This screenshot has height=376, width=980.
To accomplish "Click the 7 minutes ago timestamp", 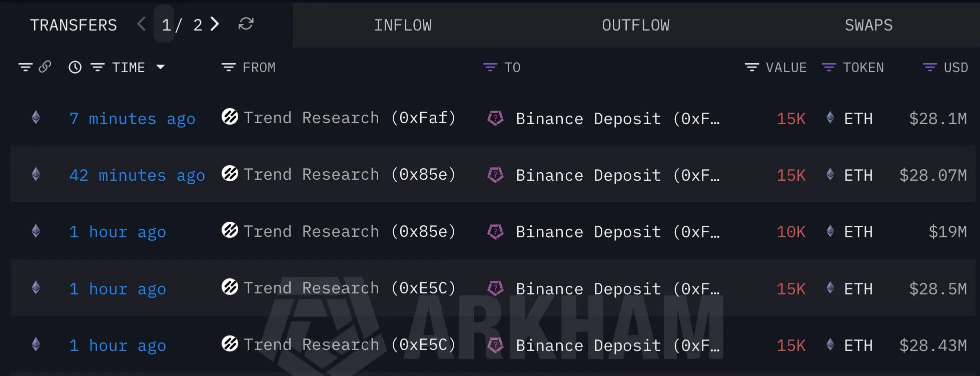I will coord(132,119).
